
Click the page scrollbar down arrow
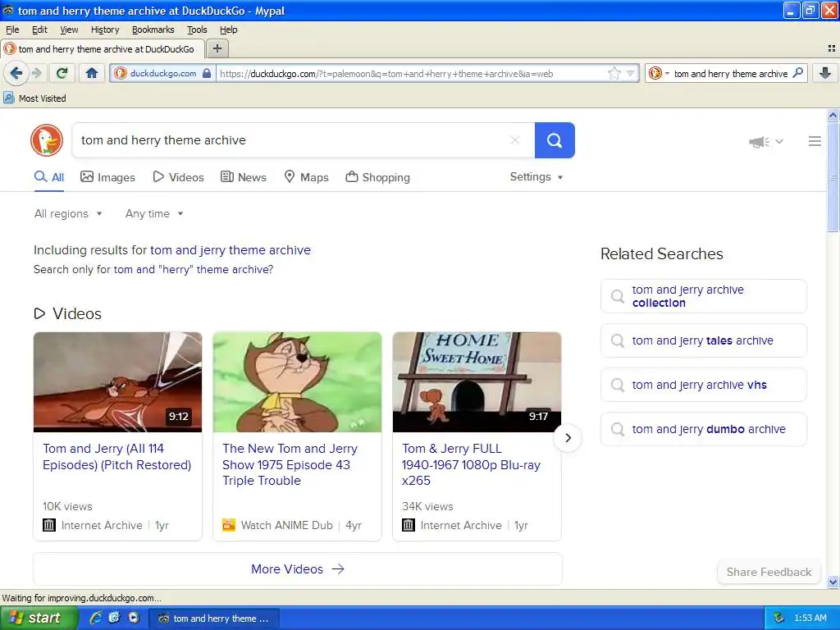pos(833,582)
